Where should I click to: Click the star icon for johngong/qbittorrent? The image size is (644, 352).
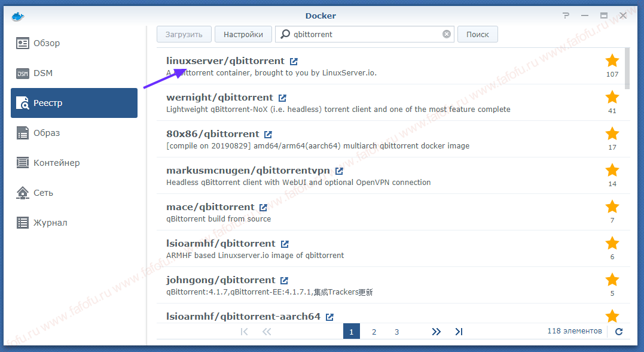pos(612,280)
